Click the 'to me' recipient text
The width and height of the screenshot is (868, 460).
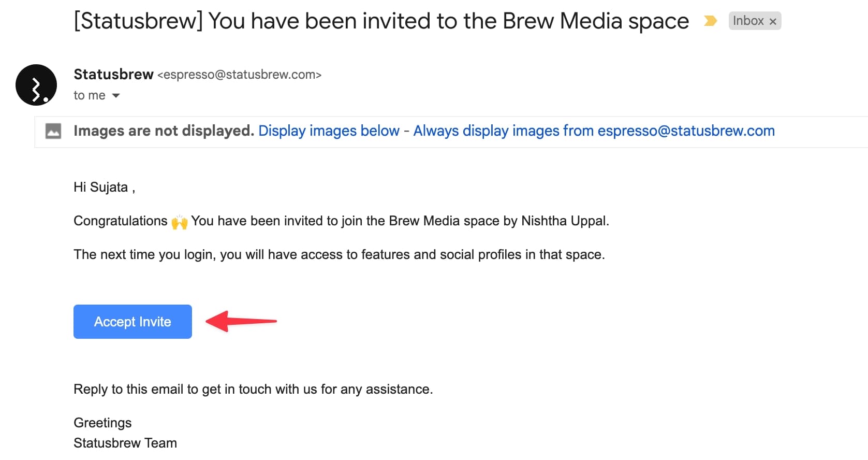coord(89,96)
